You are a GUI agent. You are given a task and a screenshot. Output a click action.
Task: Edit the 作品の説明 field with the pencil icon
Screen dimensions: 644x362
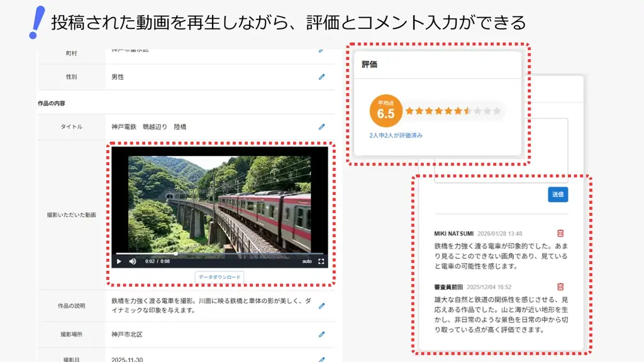pos(321,306)
